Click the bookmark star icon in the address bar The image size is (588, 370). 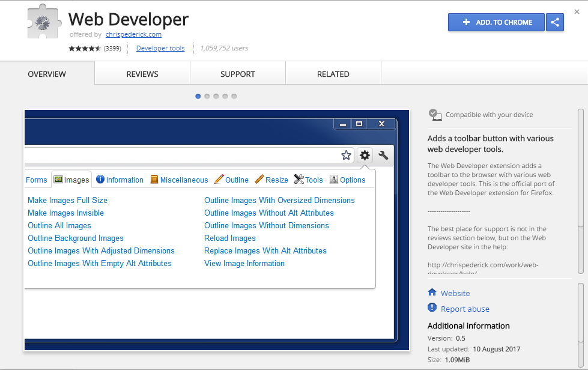346,156
